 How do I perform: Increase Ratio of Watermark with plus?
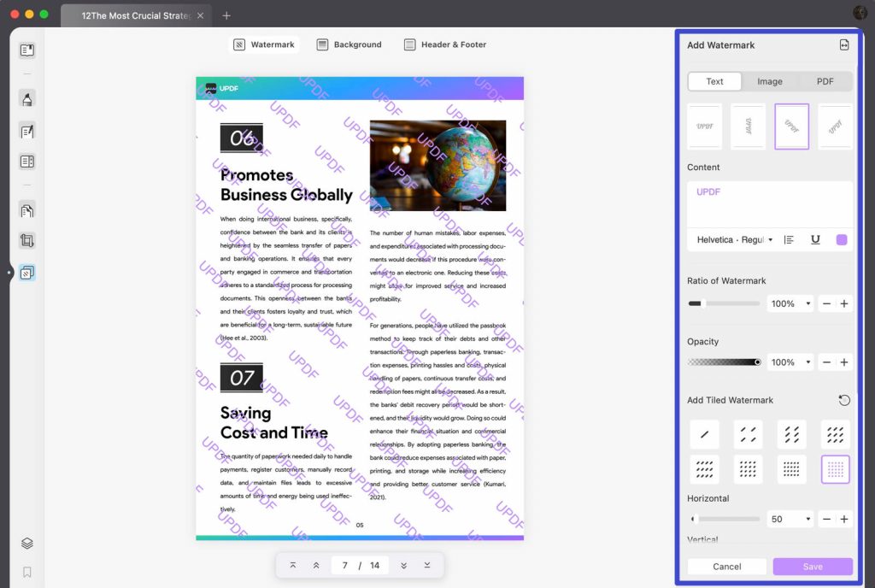(x=843, y=304)
